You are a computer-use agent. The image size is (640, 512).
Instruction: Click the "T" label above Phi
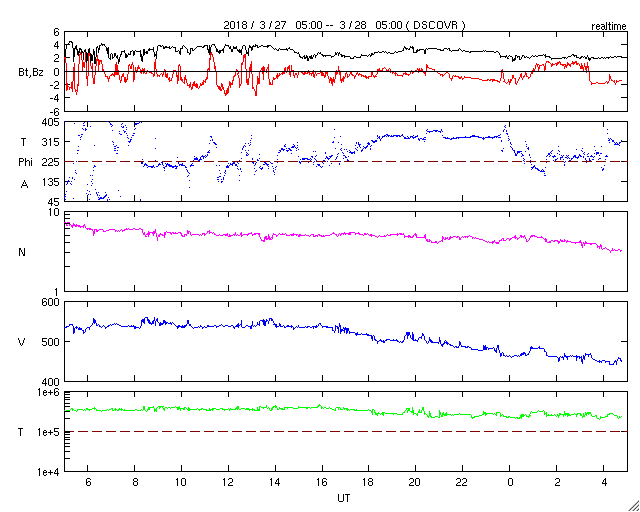pos(23,142)
